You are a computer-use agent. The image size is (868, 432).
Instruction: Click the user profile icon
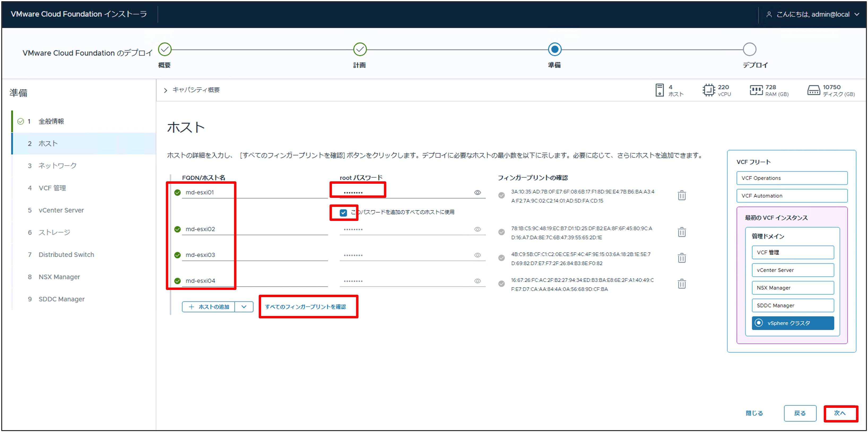(x=769, y=14)
